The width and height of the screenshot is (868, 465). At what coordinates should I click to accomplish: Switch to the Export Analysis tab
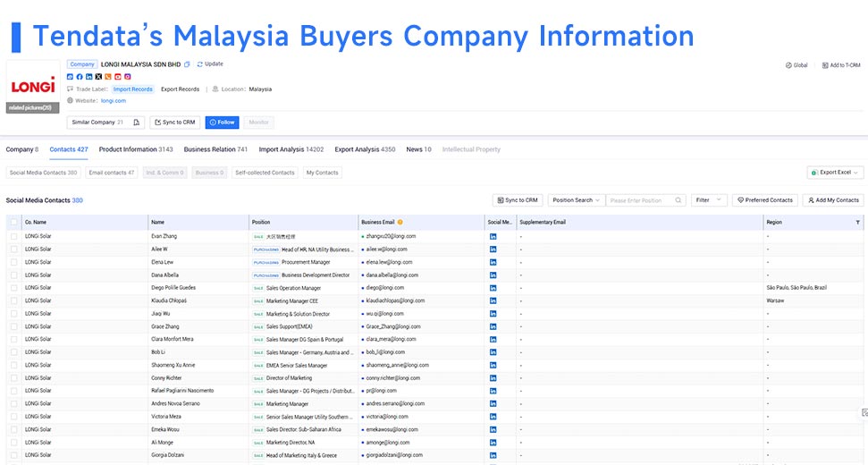tap(365, 149)
